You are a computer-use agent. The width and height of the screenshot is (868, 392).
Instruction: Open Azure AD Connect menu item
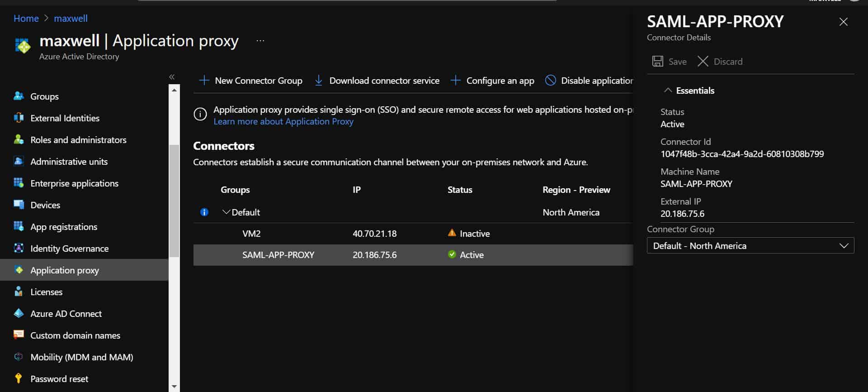[66, 313]
